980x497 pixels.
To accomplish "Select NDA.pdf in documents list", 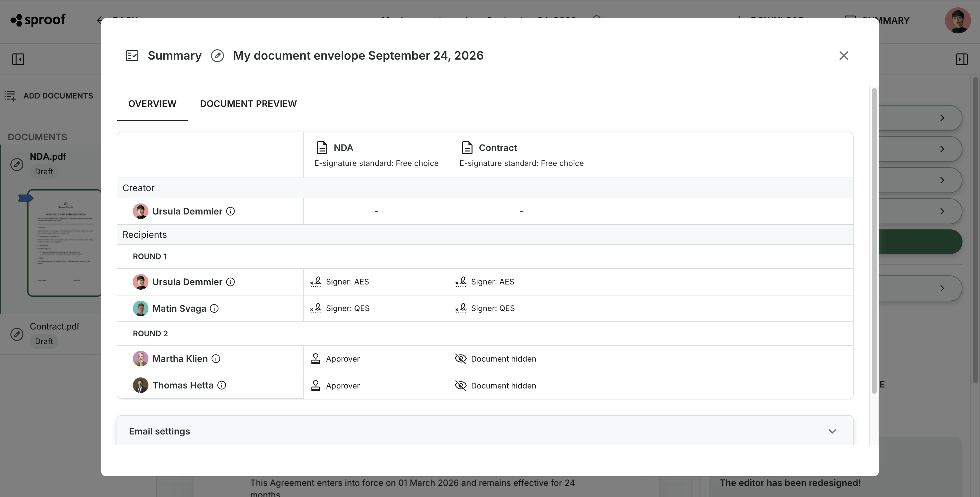I will click(x=48, y=157).
